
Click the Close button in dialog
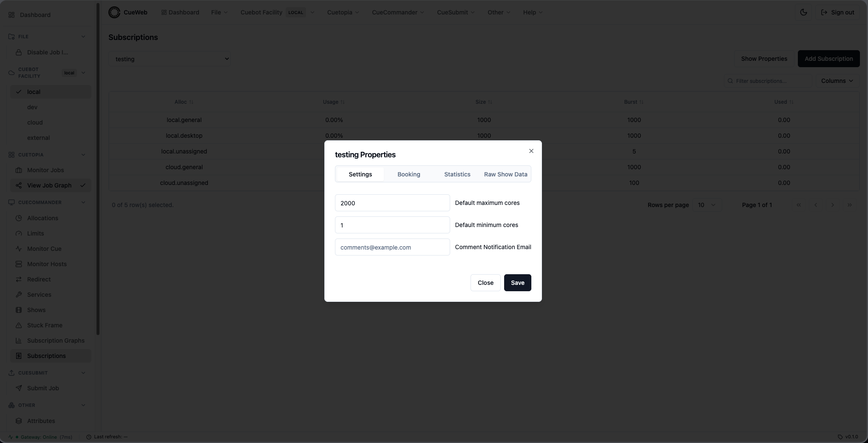click(485, 283)
